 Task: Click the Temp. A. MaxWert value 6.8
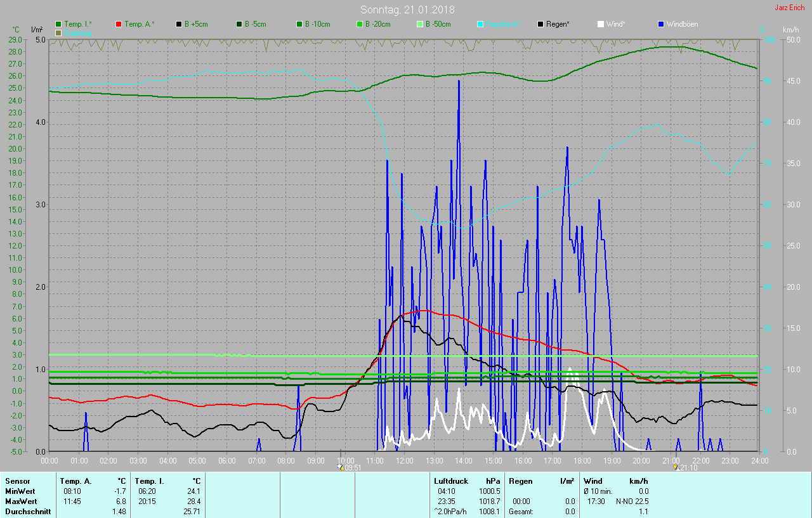coord(120,502)
